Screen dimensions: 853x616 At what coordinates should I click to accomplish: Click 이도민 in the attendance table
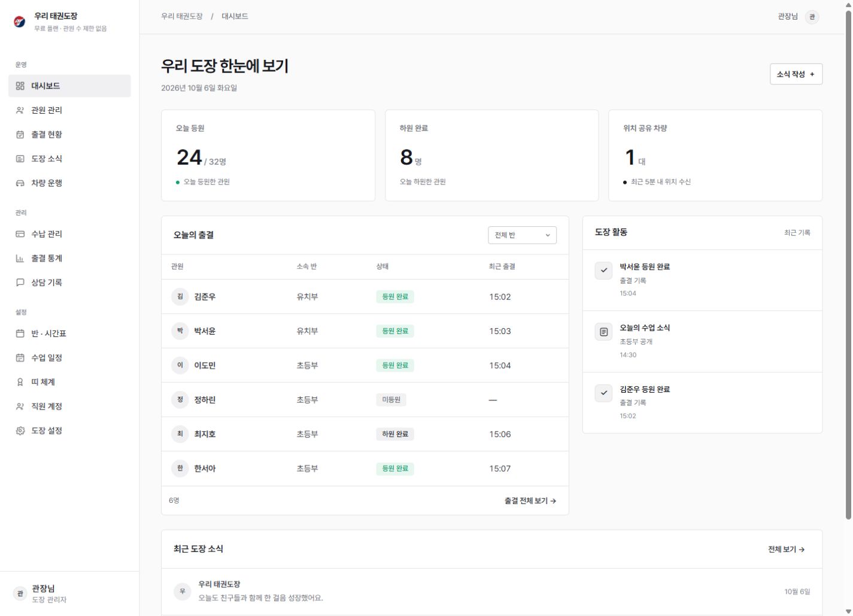click(205, 366)
